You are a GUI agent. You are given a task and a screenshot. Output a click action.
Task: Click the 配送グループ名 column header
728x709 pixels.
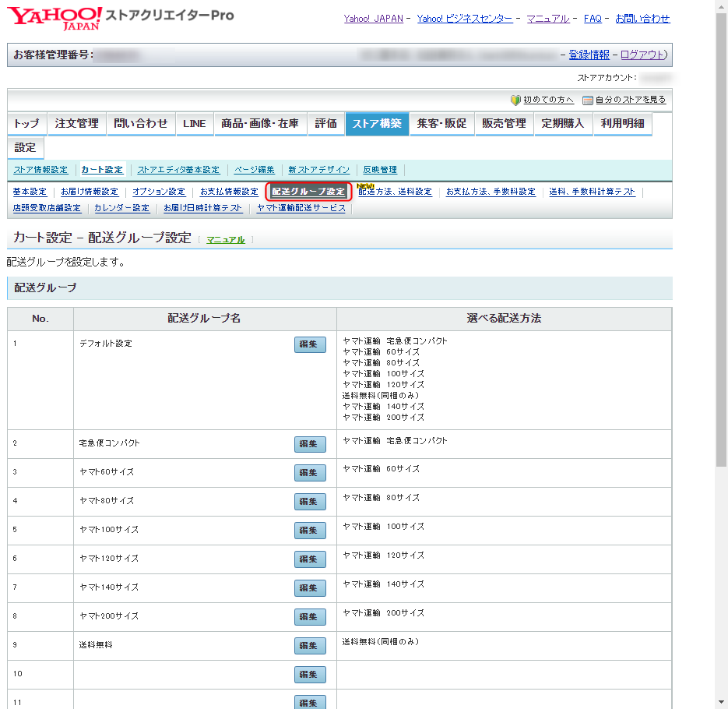(x=204, y=318)
